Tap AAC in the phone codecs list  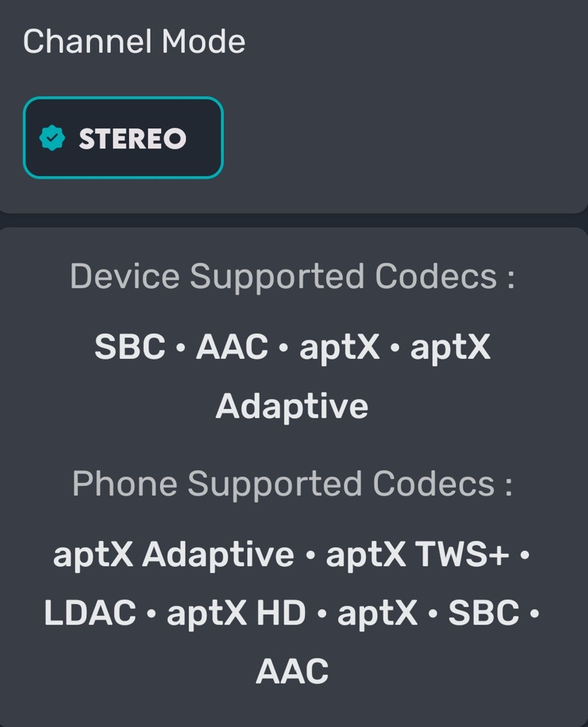click(x=292, y=671)
